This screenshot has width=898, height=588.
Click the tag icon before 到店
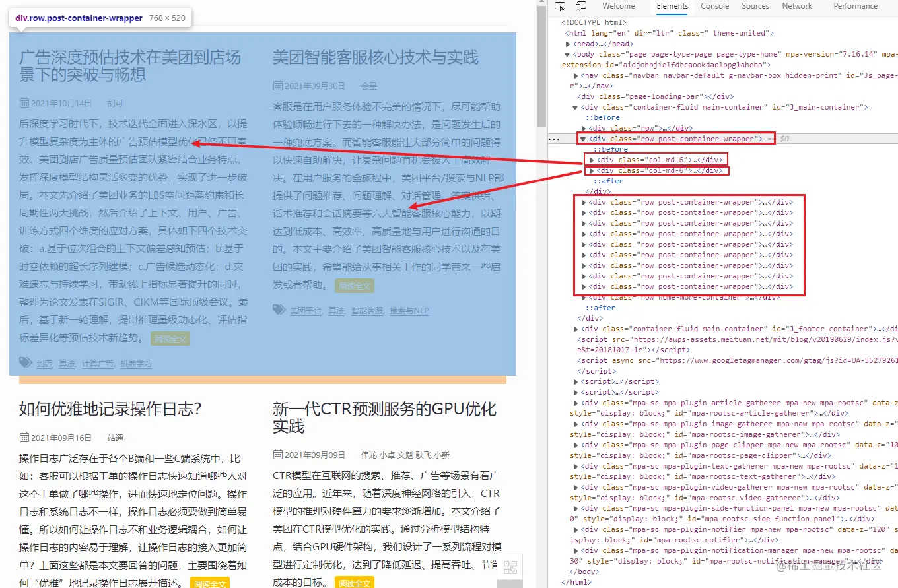tap(25, 362)
